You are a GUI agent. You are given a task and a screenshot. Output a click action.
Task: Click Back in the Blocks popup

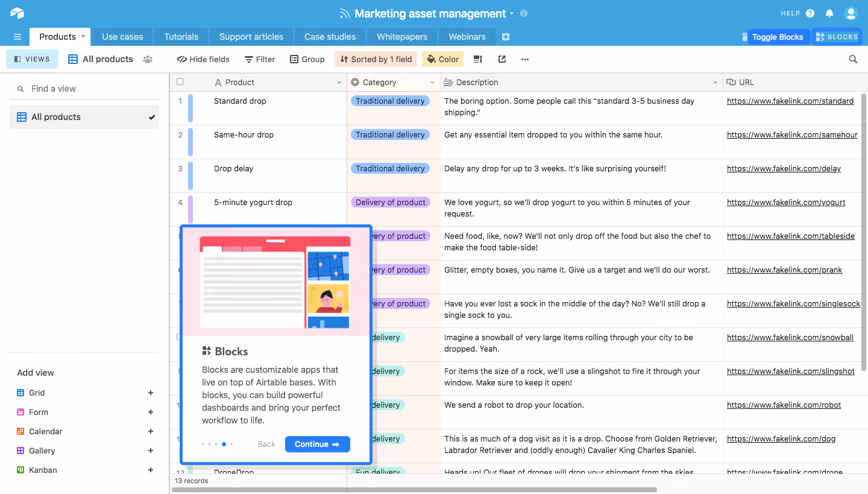(x=266, y=444)
